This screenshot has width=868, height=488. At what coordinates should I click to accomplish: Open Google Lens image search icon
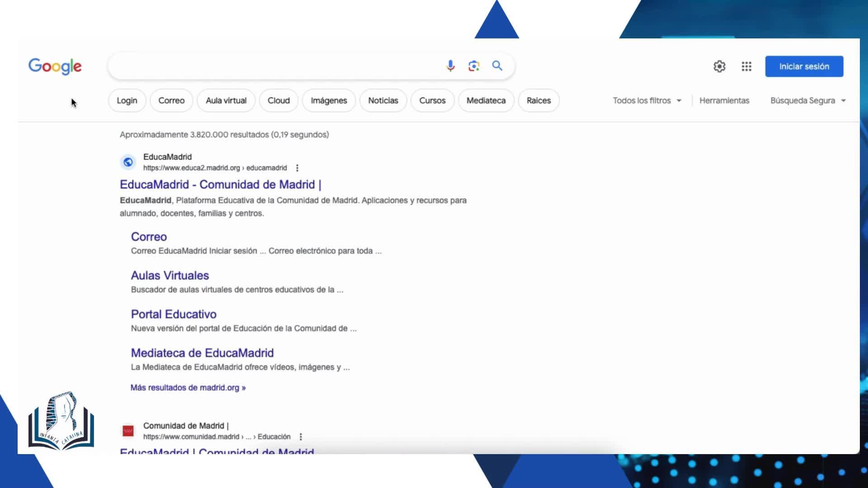click(x=474, y=66)
